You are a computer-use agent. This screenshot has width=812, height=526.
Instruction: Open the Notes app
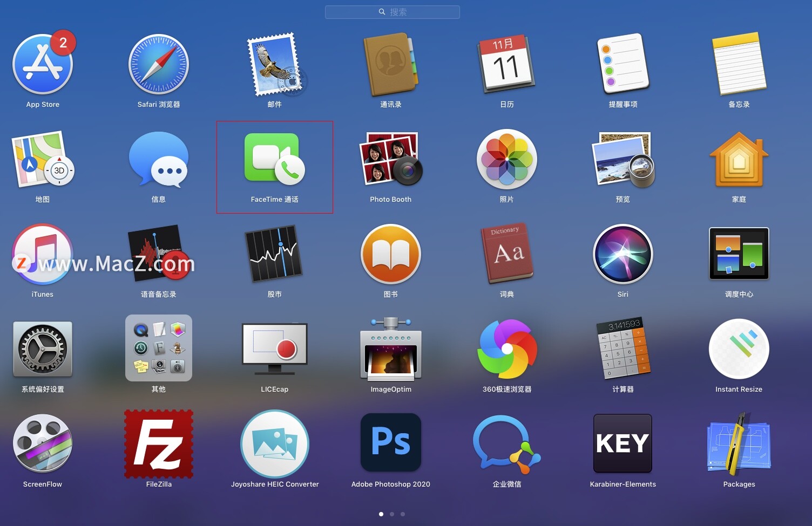click(x=739, y=63)
